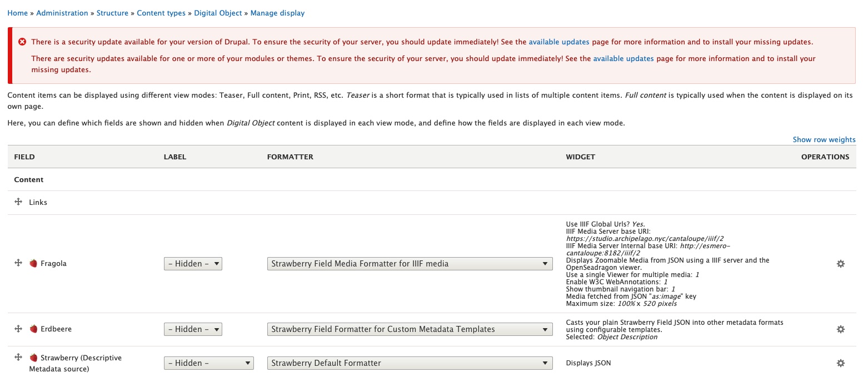Expand the Strawberry Default Formatter dropdown
This screenshot has height=377, width=868.
click(410, 363)
